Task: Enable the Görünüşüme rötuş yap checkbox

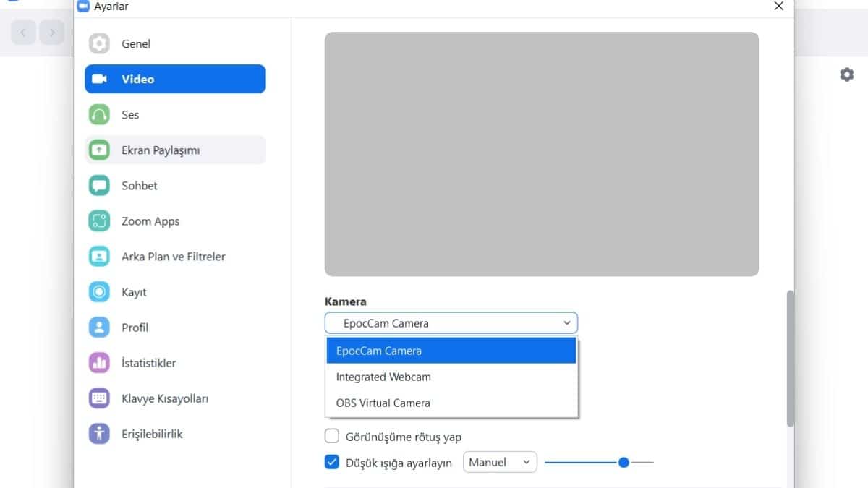Action: [332, 436]
